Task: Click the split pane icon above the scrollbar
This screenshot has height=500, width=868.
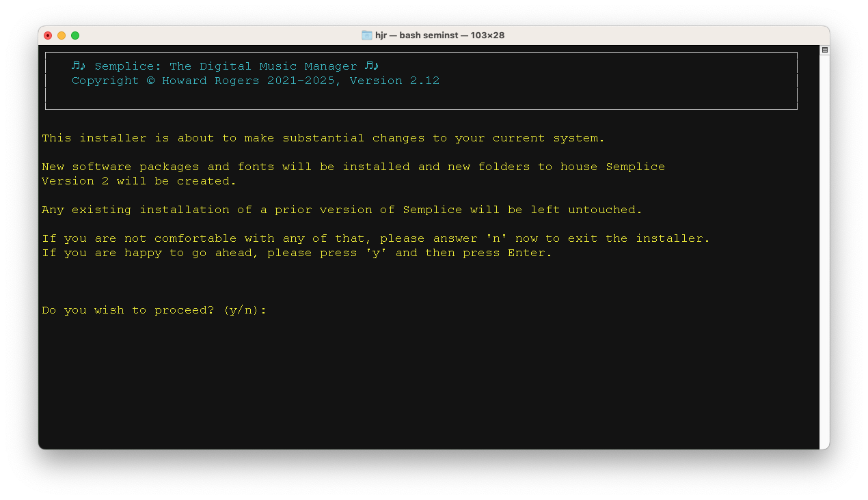Action: (x=824, y=50)
